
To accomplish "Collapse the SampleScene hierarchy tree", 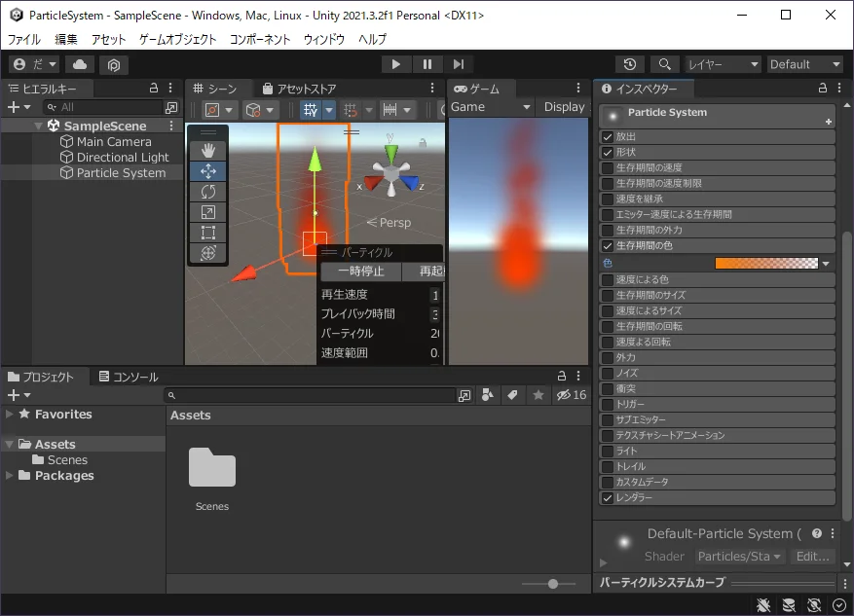I will (x=38, y=127).
